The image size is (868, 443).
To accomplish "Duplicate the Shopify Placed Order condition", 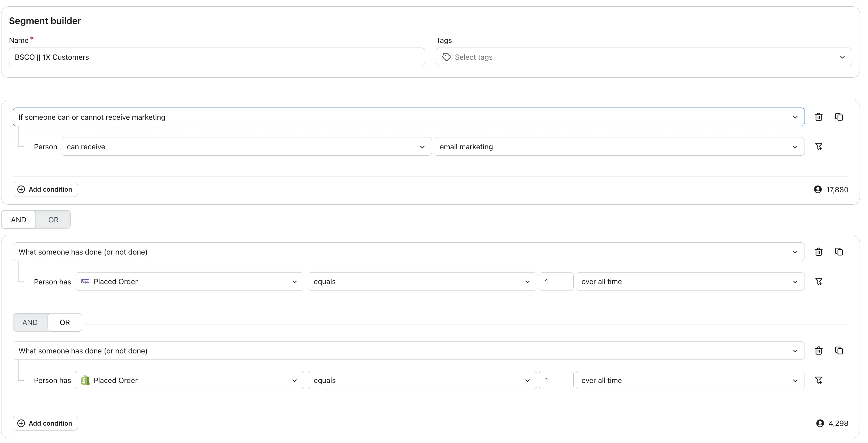I will 839,351.
